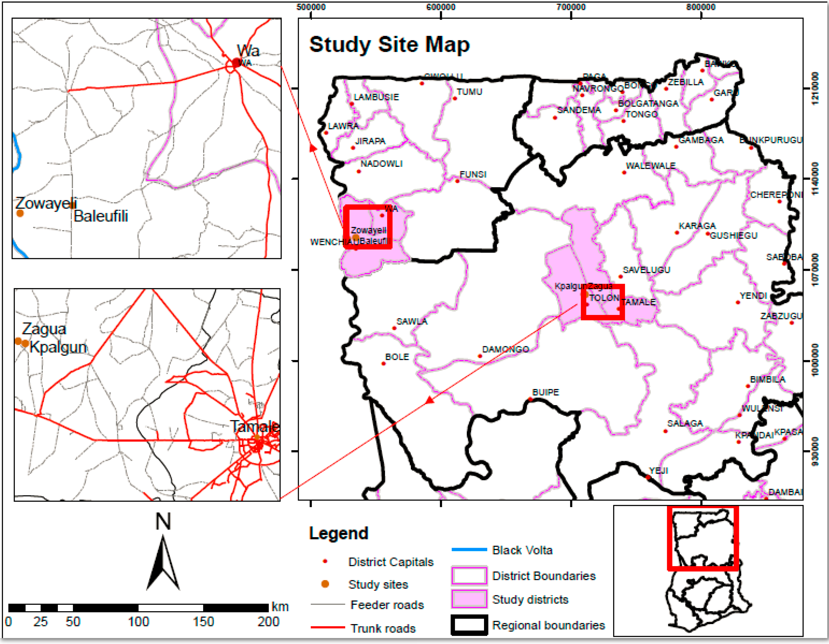Click the Tamale label in lower inset
This screenshot has height=644, width=829.
255,426
